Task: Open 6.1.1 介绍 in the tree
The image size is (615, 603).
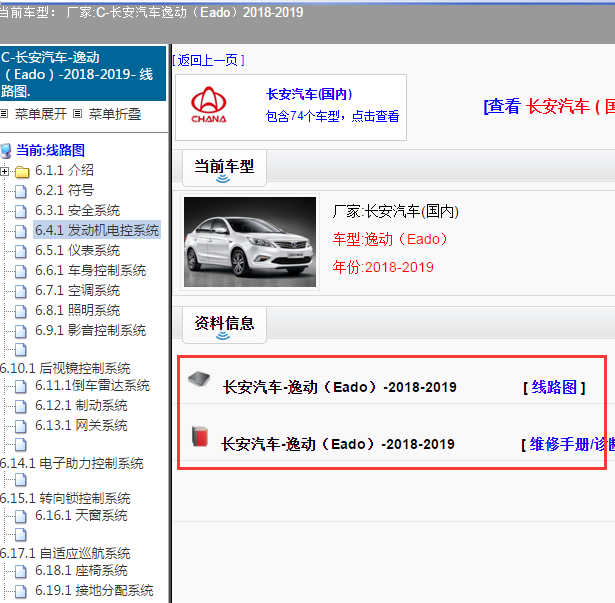Action: (64, 170)
